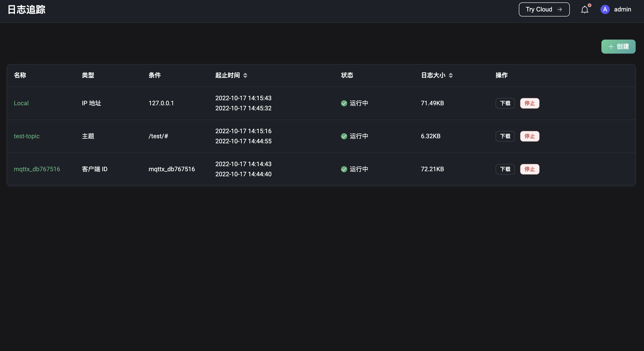Stop the mqttx_db767516 trace

click(530, 169)
